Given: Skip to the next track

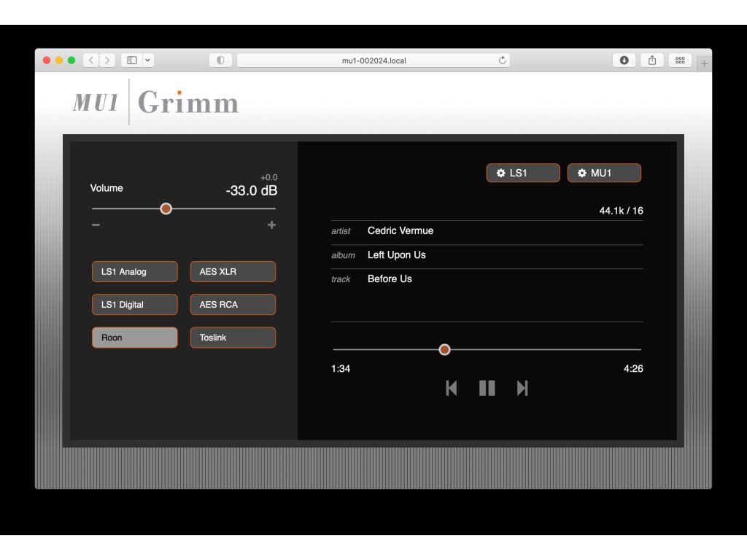Looking at the screenshot, I should point(522,388).
